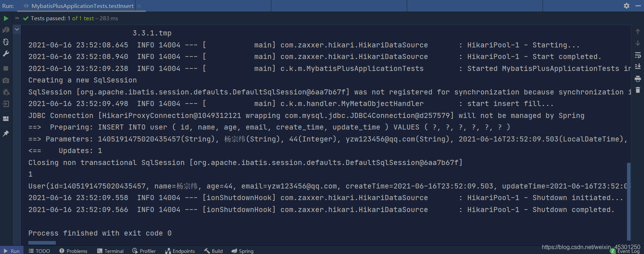Open test runner settings via wrench icon
Screen dimensions: 644x254
click(6, 54)
